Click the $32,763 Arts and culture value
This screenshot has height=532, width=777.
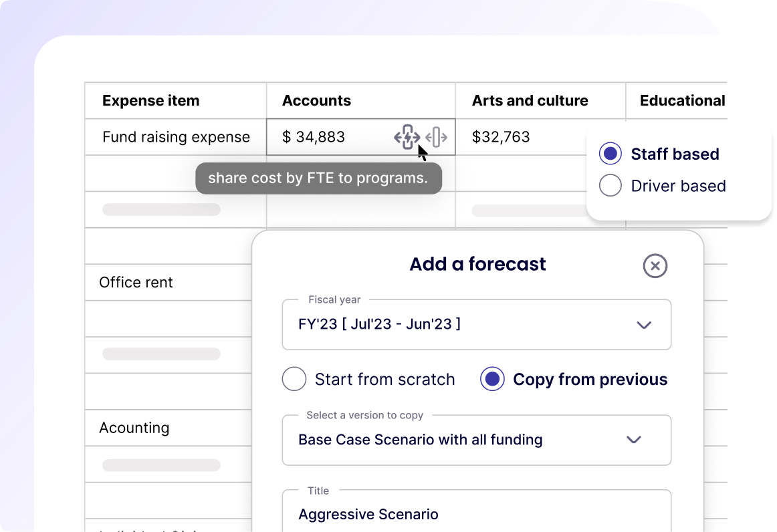tap(500, 137)
